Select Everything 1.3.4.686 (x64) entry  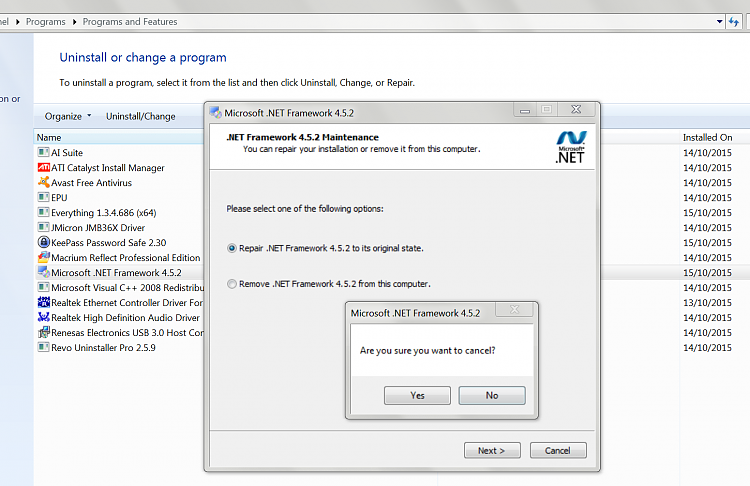[104, 212]
